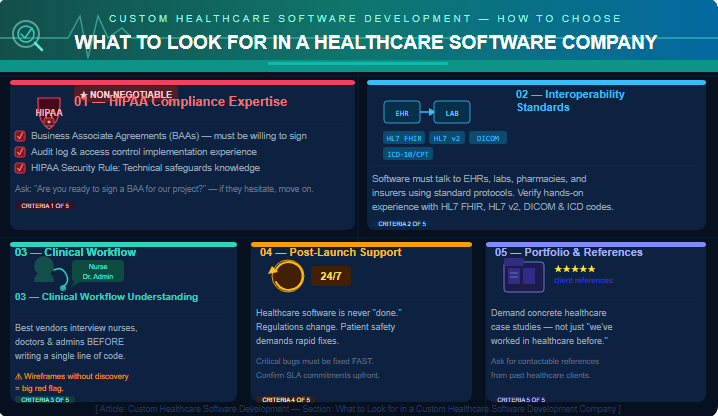Click the NON-NEGOTIABLE star badge

126,95
